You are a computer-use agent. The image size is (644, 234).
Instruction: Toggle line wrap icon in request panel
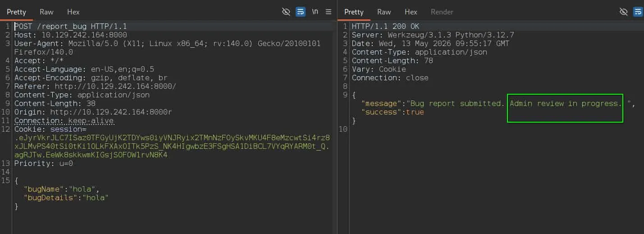click(x=301, y=12)
